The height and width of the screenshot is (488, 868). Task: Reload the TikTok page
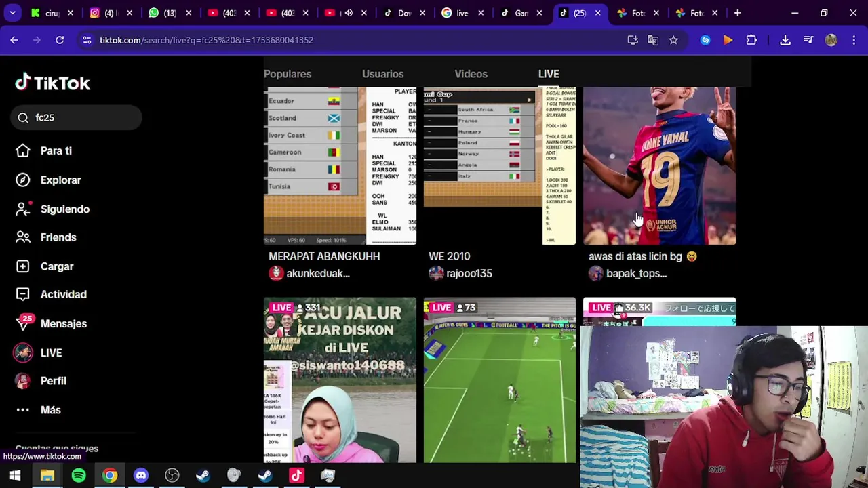pos(60,40)
